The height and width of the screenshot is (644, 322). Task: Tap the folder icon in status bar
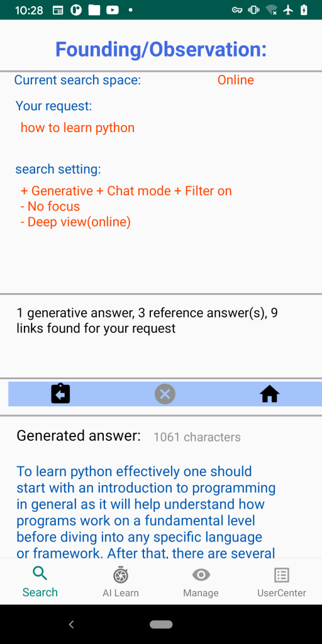[94, 10]
